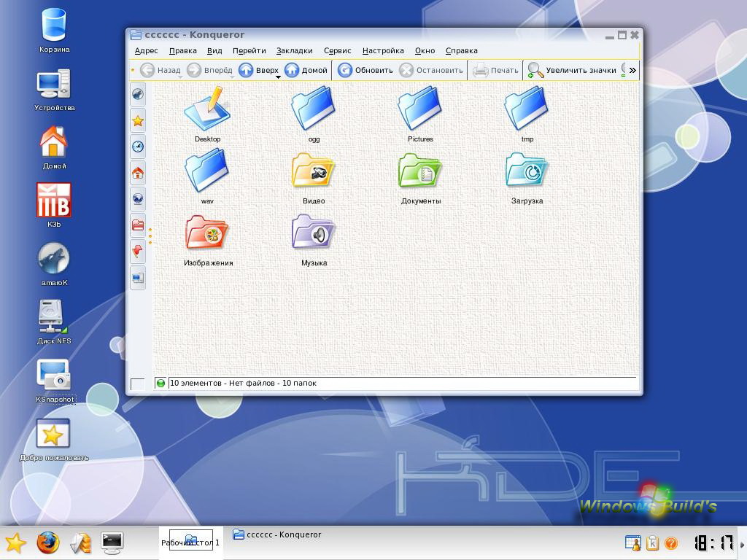Click the green indicator light in the status bar
The width and height of the screenshot is (747, 560).
pos(160,384)
